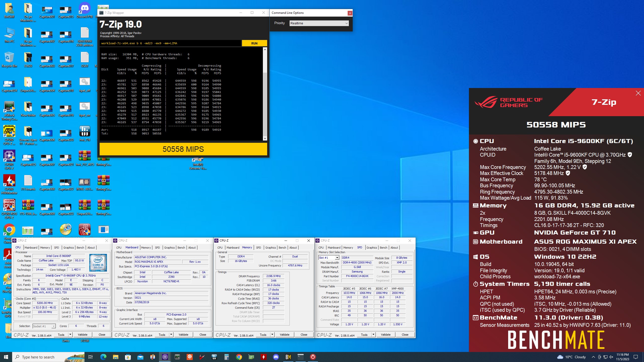Open the 775 boards document icon
Viewport: 644px width, 362px height.
coord(28,183)
